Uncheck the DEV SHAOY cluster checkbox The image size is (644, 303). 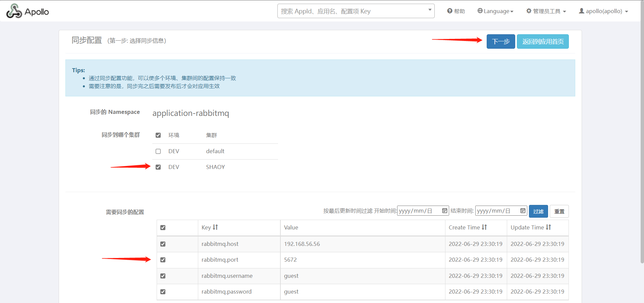pyautogui.click(x=158, y=167)
